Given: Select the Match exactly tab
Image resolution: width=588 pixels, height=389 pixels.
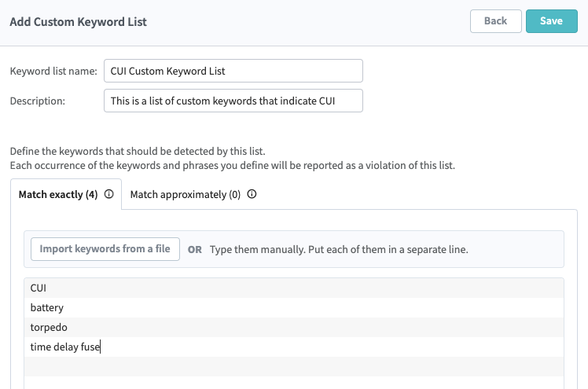Looking at the screenshot, I should pos(58,195).
